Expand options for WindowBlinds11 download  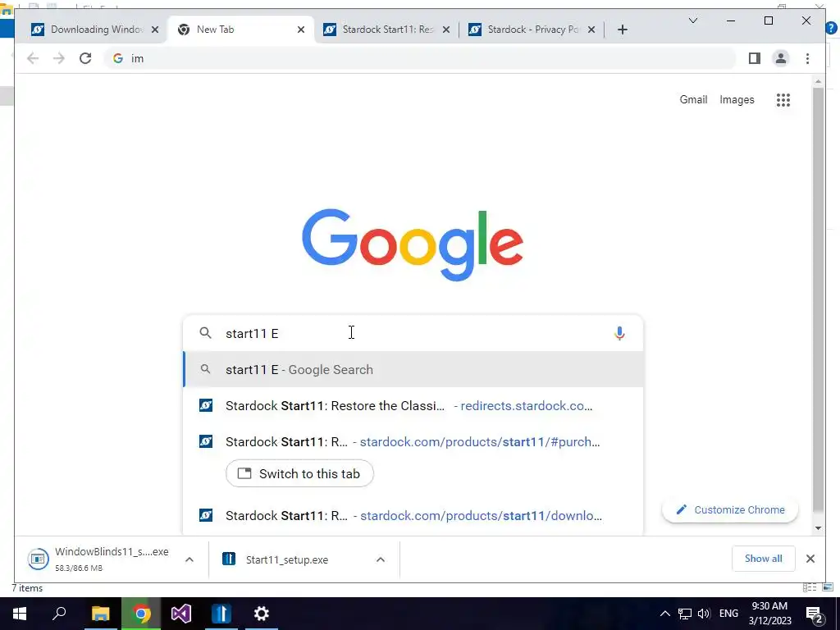coord(189,559)
